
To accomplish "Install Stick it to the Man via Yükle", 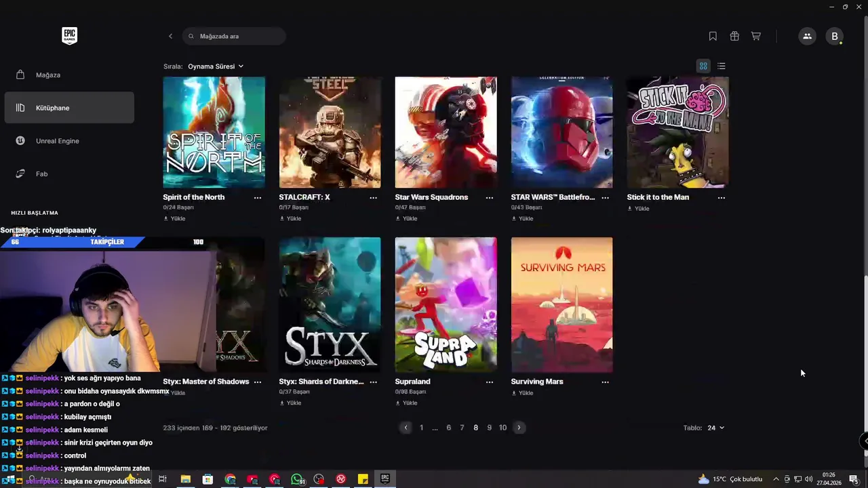I will click(x=638, y=208).
